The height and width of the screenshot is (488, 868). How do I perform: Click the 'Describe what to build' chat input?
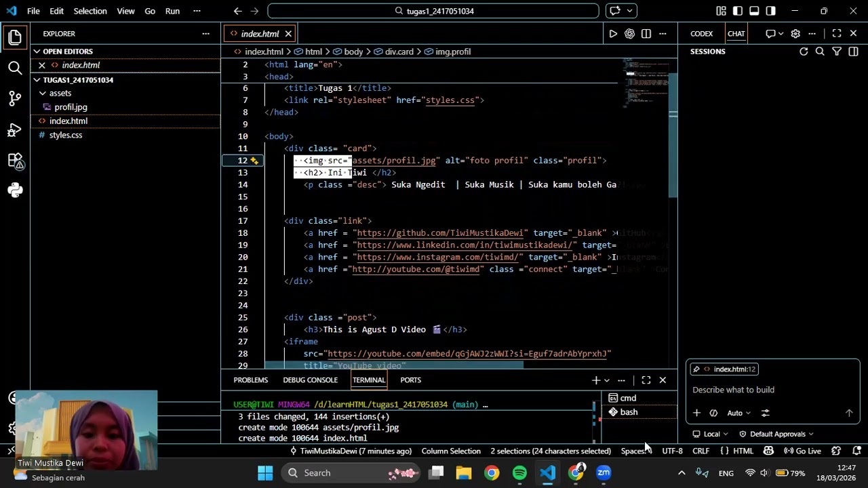click(x=773, y=390)
